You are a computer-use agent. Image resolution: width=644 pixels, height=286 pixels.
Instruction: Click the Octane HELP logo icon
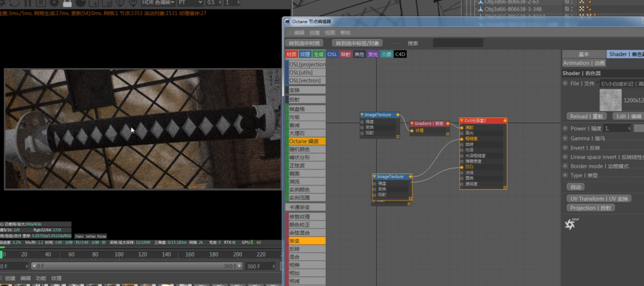[x=570, y=224]
